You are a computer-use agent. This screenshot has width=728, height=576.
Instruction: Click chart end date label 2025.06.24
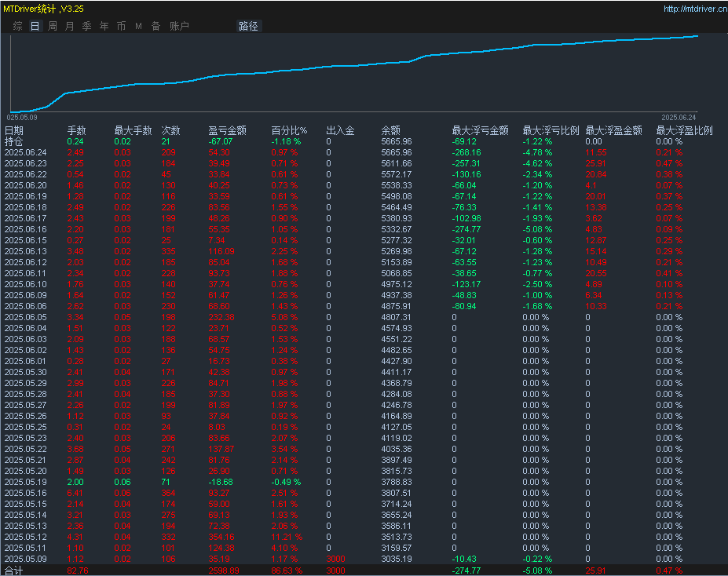679,118
